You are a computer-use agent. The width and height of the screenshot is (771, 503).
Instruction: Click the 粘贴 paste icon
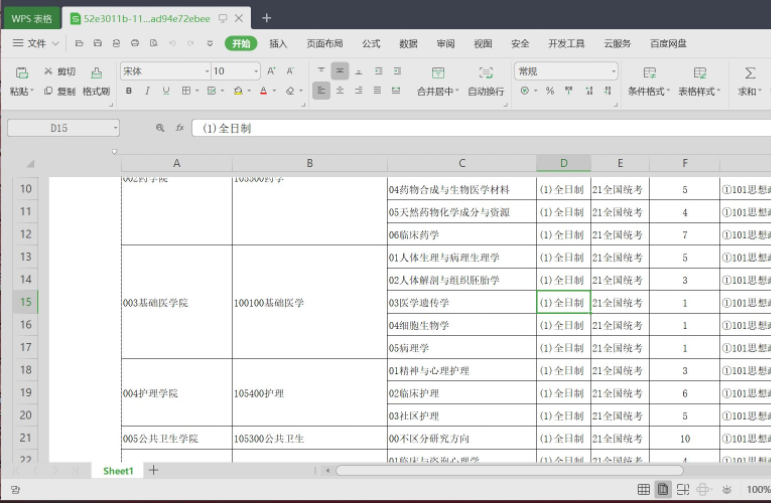click(x=22, y=73)
